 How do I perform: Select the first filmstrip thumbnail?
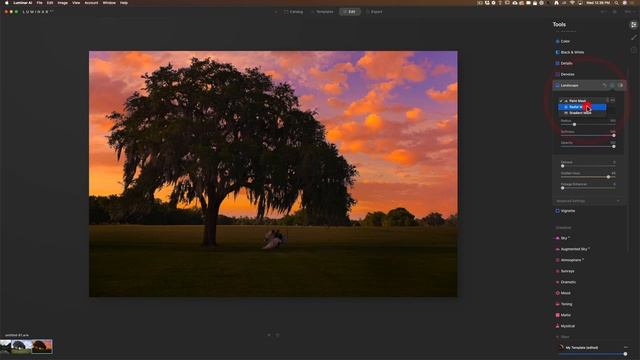[5, 347]
